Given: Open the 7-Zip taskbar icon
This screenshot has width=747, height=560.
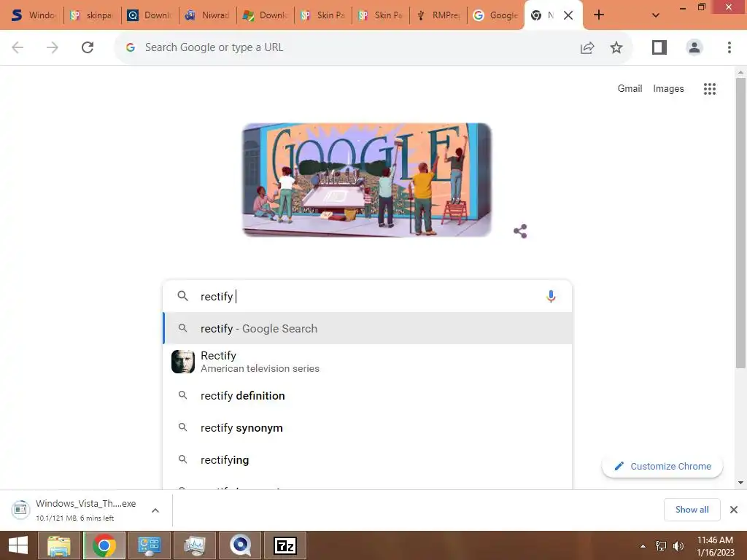Looking at the screenshot, I should coord(285,545).
